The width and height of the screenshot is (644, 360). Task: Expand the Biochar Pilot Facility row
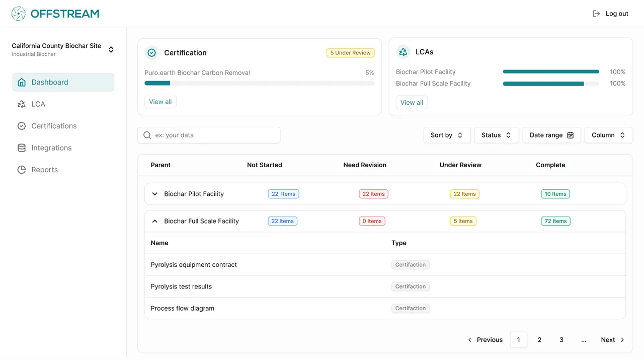(155, 194)
